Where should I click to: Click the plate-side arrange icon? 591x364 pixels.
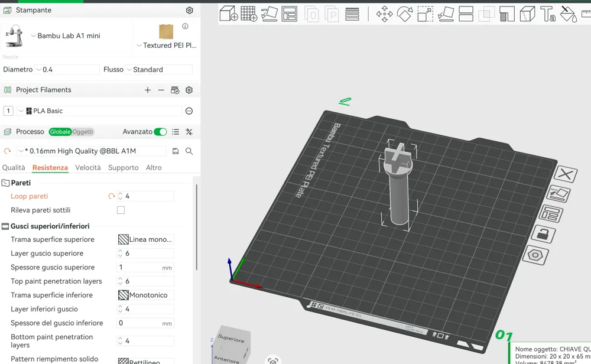(551, 214)
